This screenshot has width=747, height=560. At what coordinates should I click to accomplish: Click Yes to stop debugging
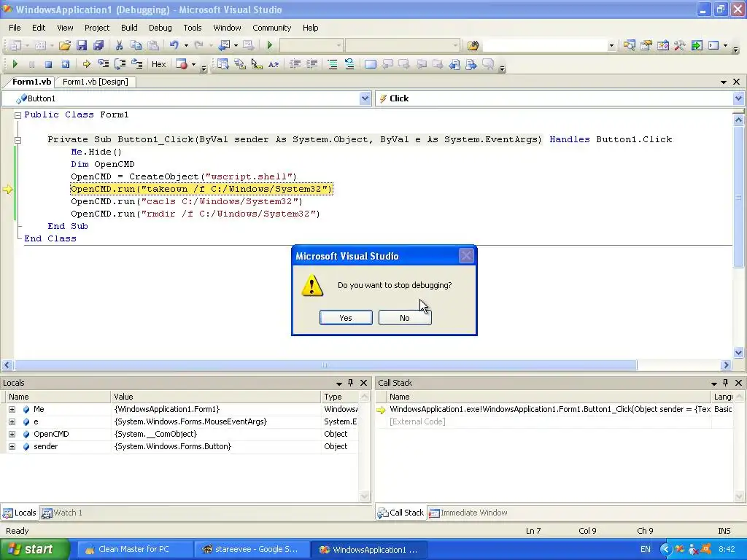pyautogui.click(x=346, y=318)
